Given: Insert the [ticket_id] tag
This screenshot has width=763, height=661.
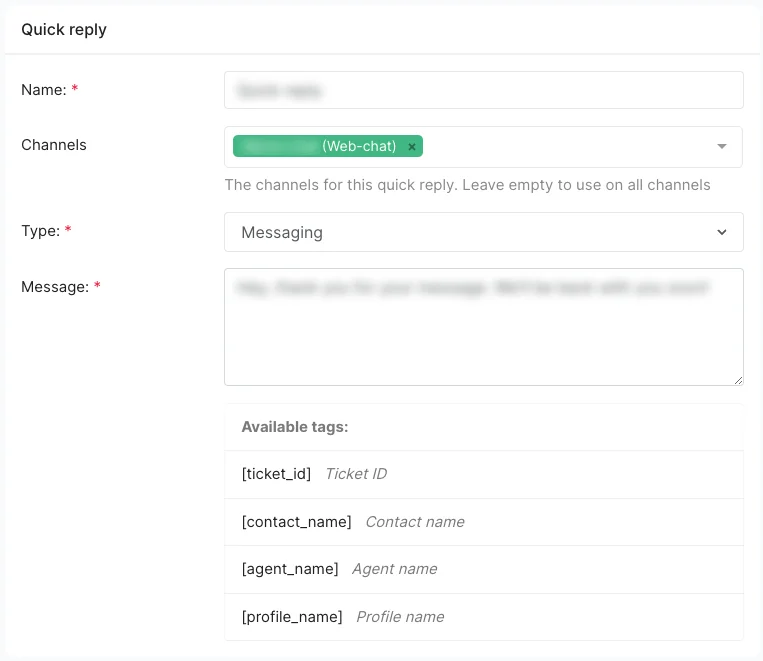Looking at the screenshot, I should tap(277, 474).
